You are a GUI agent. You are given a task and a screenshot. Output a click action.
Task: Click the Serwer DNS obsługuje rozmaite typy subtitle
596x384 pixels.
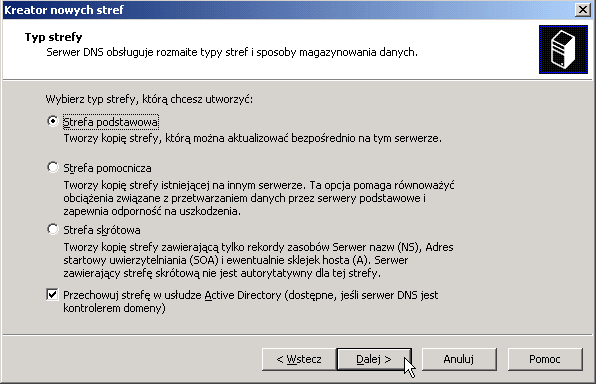pyautogui.click(x=232, y=52)
